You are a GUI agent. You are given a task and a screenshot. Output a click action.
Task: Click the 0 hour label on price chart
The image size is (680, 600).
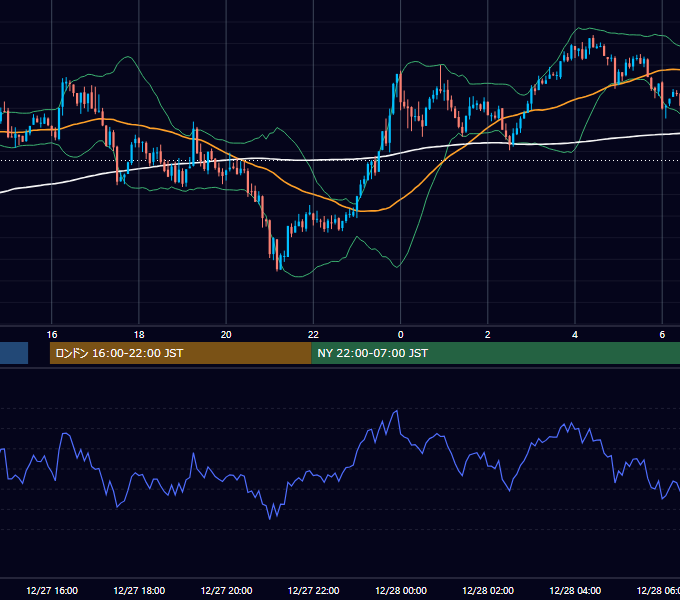point(400,335)
